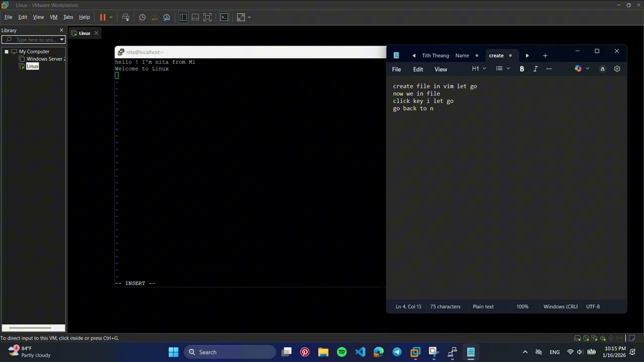The height and width of the screenshot is (362, 644).
Task: Click the Notepad app icon
Action: pyautogui.click(x=396, y=55)
